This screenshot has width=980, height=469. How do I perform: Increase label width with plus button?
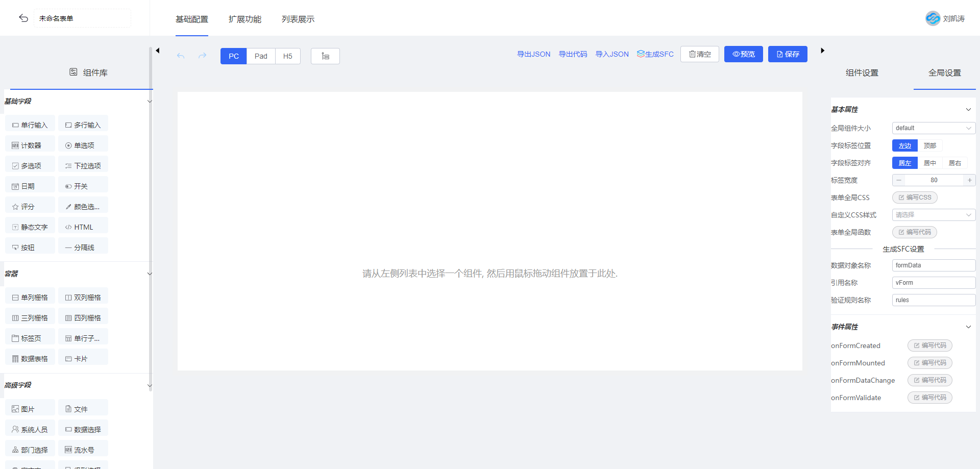point(969,180)
